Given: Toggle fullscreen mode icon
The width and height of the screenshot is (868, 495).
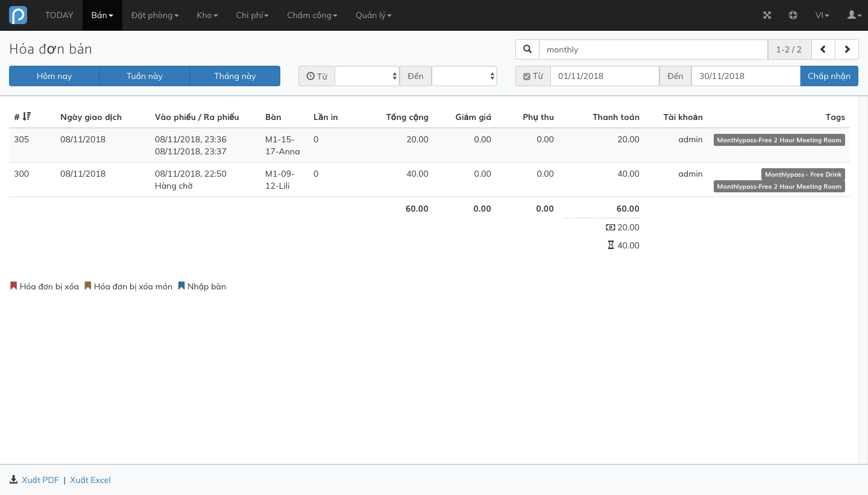Looking at the screenshot, I should (x=767, y=15).
